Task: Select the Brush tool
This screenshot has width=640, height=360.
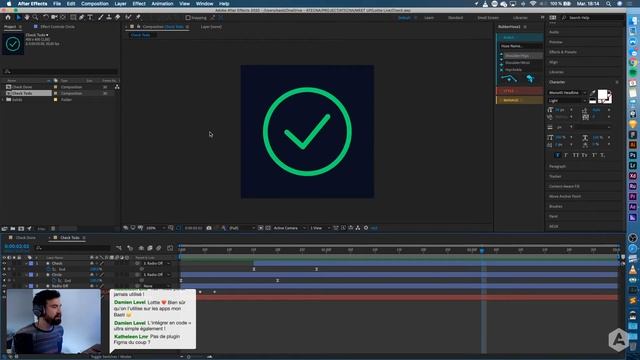Action: click(x=100, y=18)
